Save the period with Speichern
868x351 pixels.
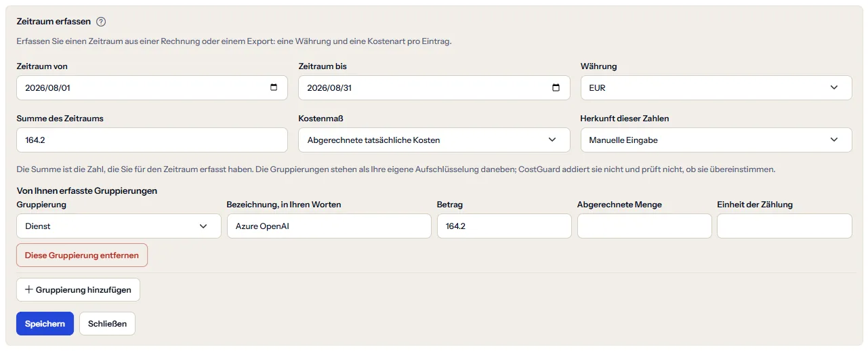pyautogui.click(x=45, y=323)
